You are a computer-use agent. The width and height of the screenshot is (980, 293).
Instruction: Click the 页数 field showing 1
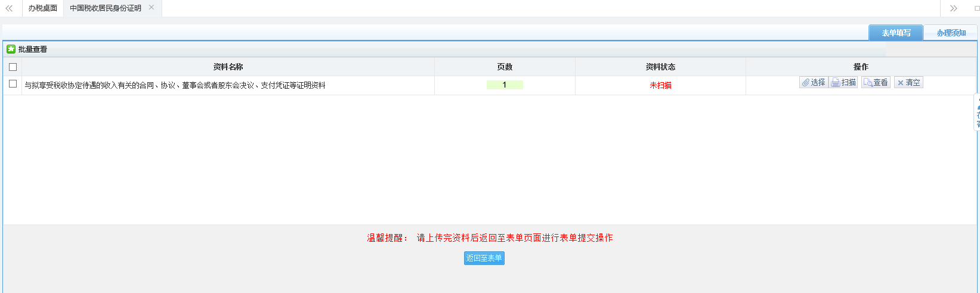click(505, 85)
